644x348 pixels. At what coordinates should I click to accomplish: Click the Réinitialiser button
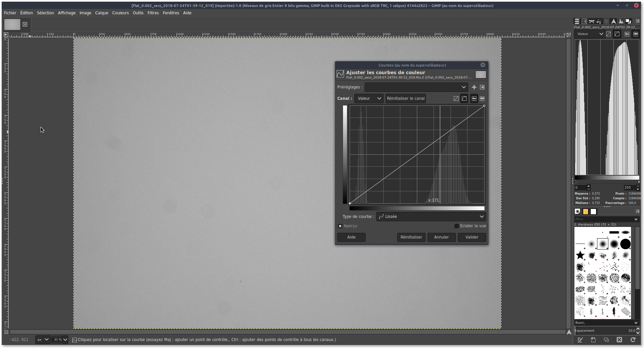pos(411,237)
